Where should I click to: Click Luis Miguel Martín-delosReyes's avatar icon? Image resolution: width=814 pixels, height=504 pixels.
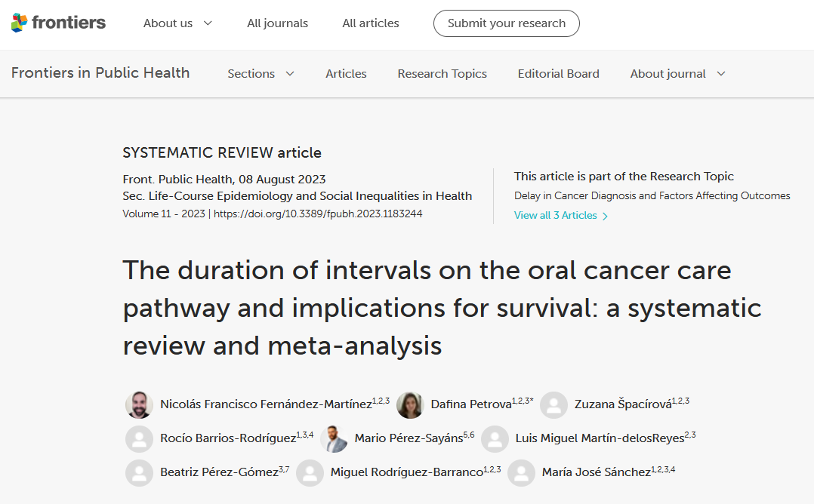click(x=495, y=438)
